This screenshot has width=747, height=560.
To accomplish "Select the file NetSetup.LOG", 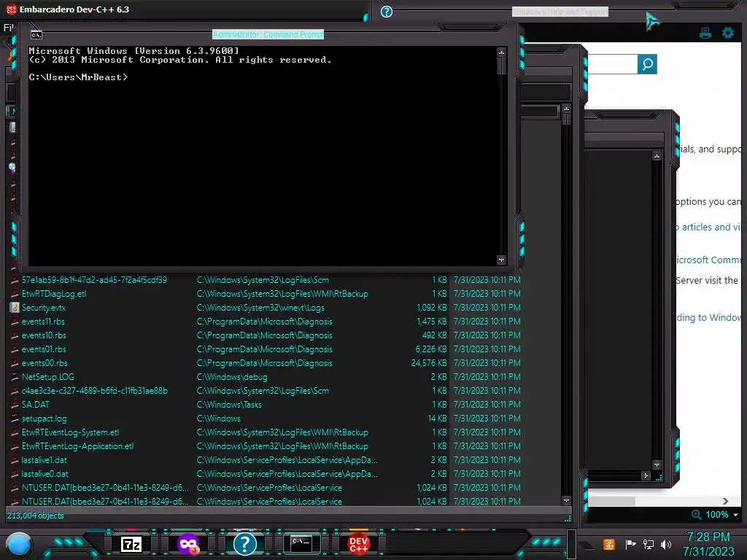I will [x=47, y=377].
